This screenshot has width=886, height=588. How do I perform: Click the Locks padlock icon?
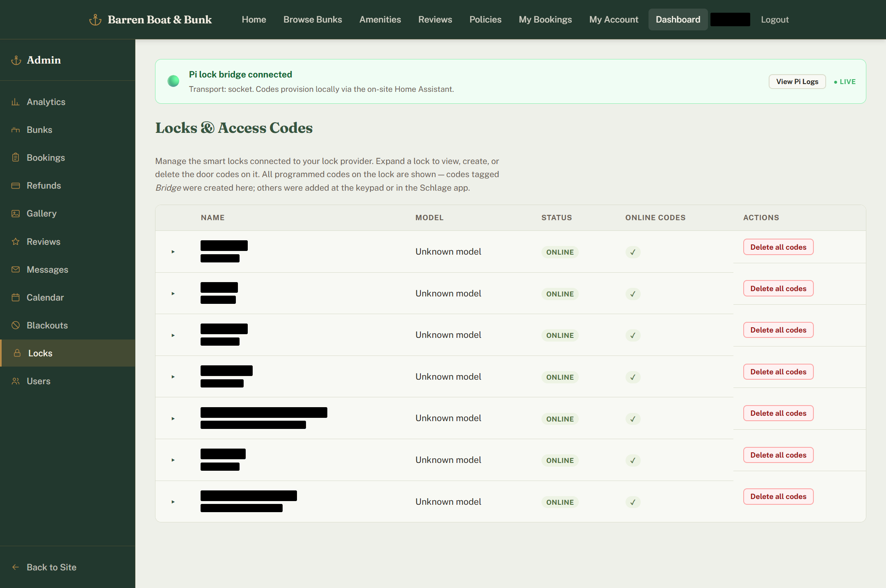point(17,353)
